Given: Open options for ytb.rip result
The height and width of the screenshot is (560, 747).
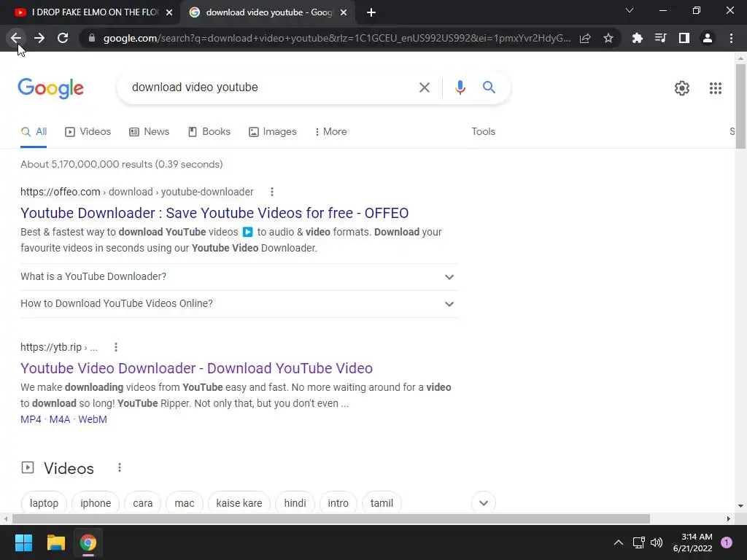Looking at the screenshot, I should 116,347.
